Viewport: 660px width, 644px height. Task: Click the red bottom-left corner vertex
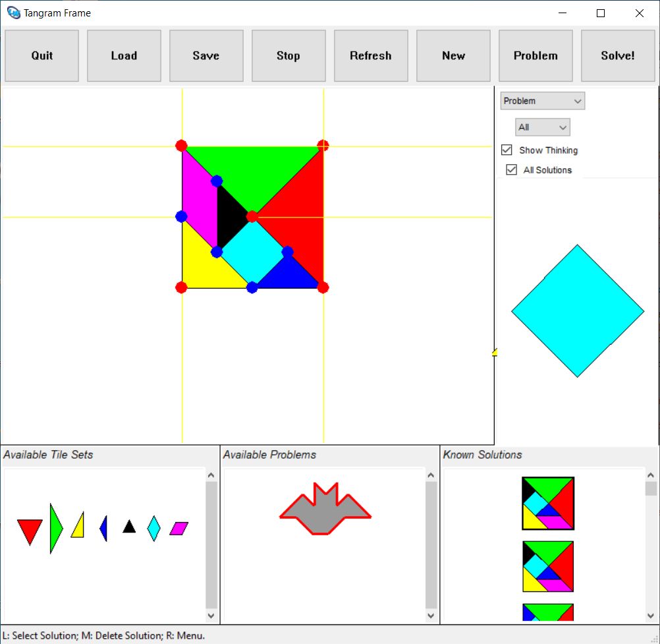coord(181,287)
